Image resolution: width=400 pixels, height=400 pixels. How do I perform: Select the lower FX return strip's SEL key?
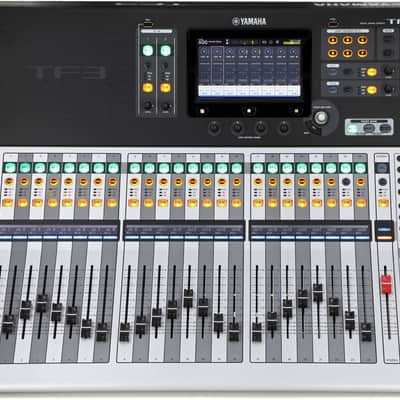coord(333,90)
